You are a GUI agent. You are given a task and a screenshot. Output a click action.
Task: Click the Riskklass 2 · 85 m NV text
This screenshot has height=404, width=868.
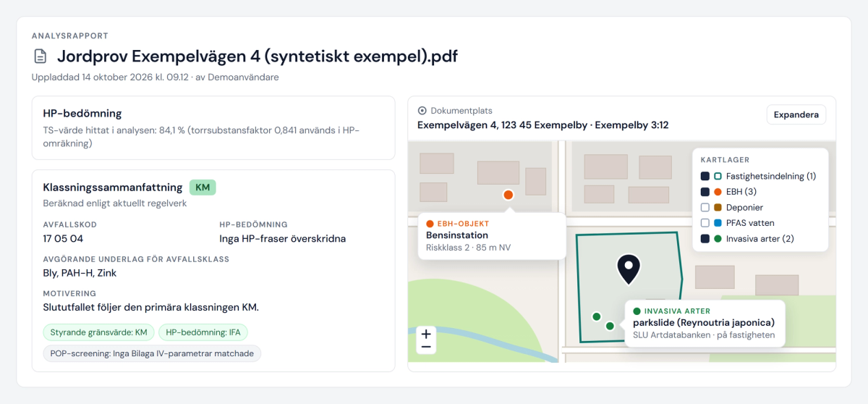tap(469, 248)
